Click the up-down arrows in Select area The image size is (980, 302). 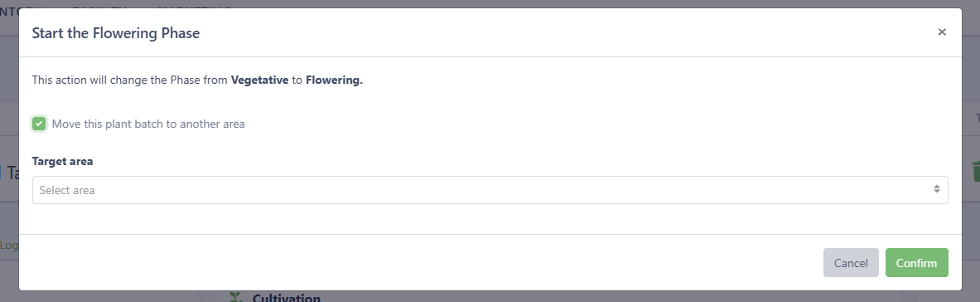click(936, 189)
